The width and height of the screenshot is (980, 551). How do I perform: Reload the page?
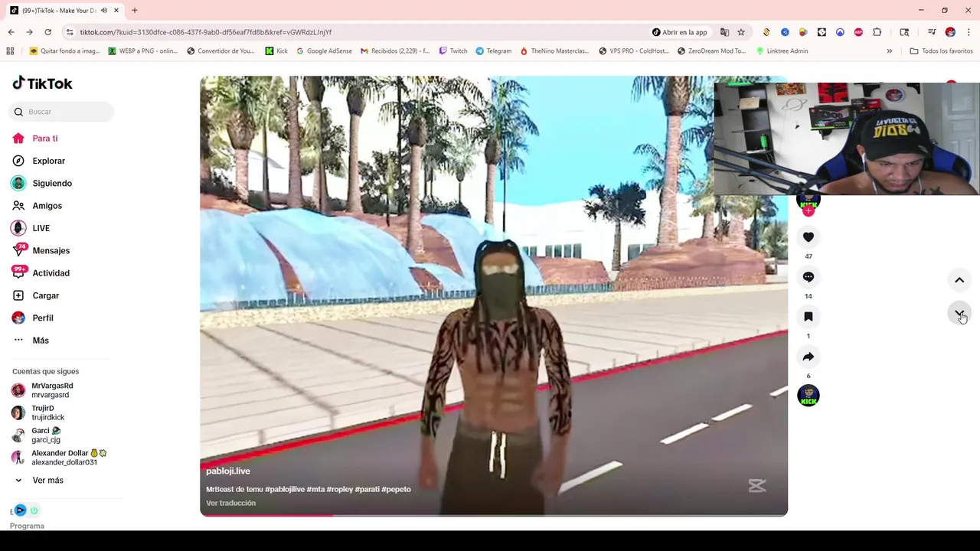pos(47,32)
